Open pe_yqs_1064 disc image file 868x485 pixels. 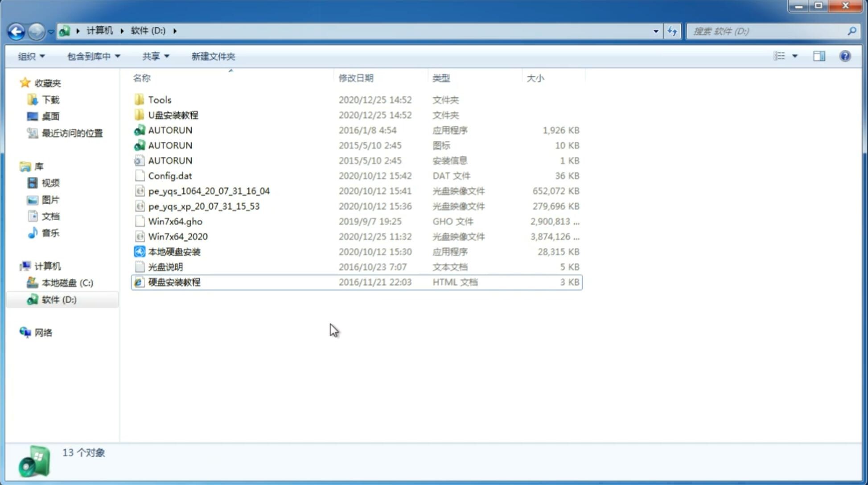click(x=209, y=191)
